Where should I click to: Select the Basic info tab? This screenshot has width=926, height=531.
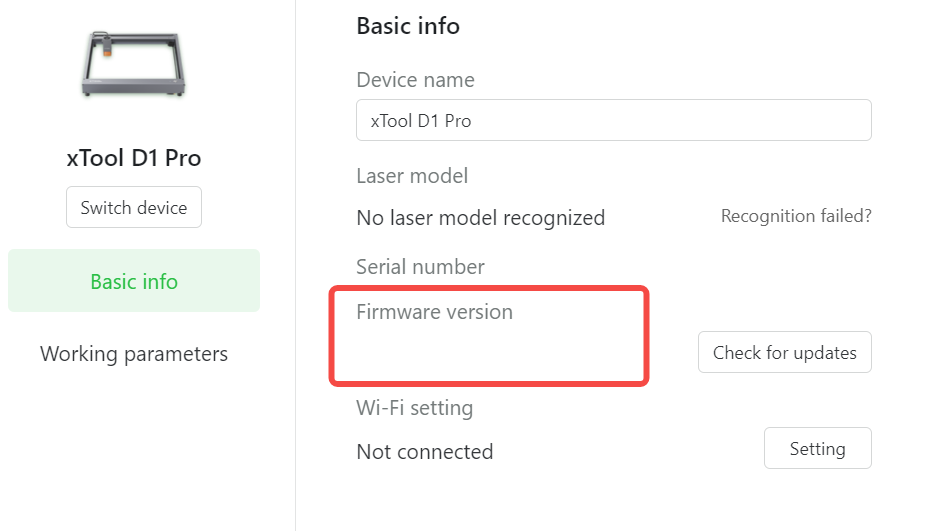[133, 281]
